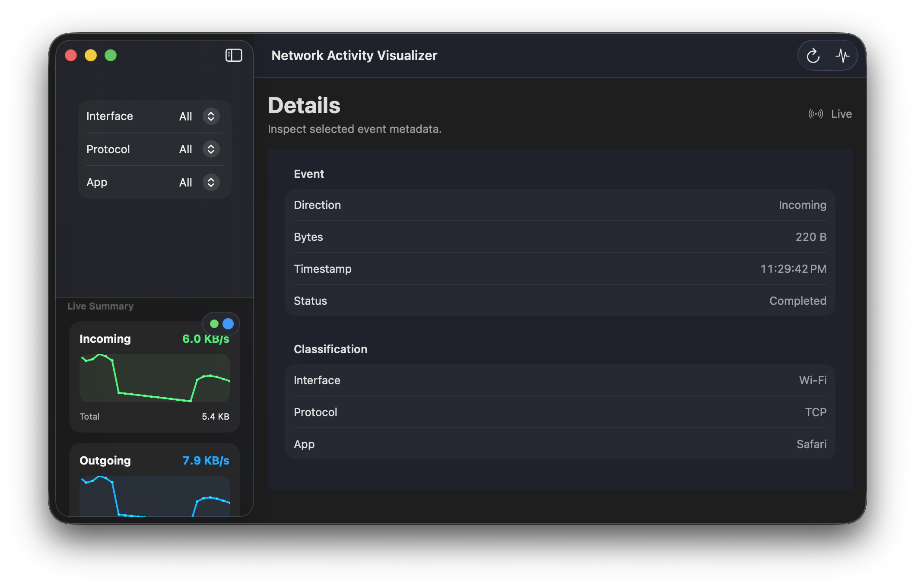Click the refresh arrow toolbar icon
The width and height of the screenshot is (915, 588).
pos(813,56)
